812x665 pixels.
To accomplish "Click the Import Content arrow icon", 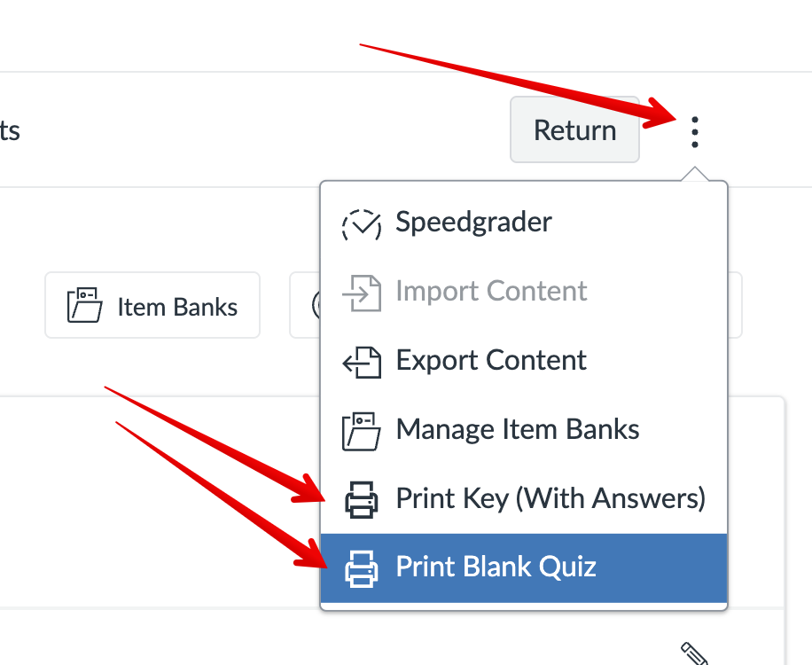I will click(x=361, y=293).
